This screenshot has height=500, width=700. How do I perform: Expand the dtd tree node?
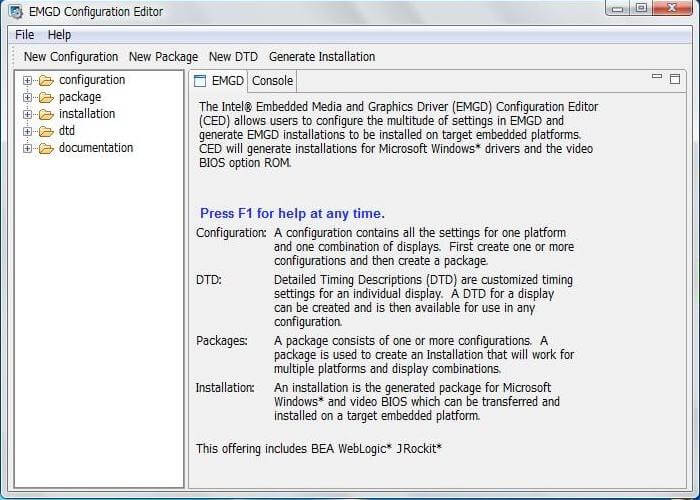pos(27,131)
